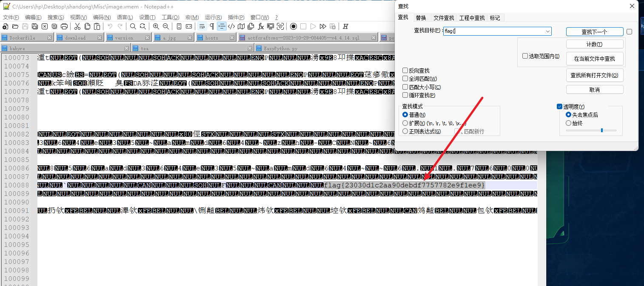Enable 全词匹配 checkbox

click(405, 79)
